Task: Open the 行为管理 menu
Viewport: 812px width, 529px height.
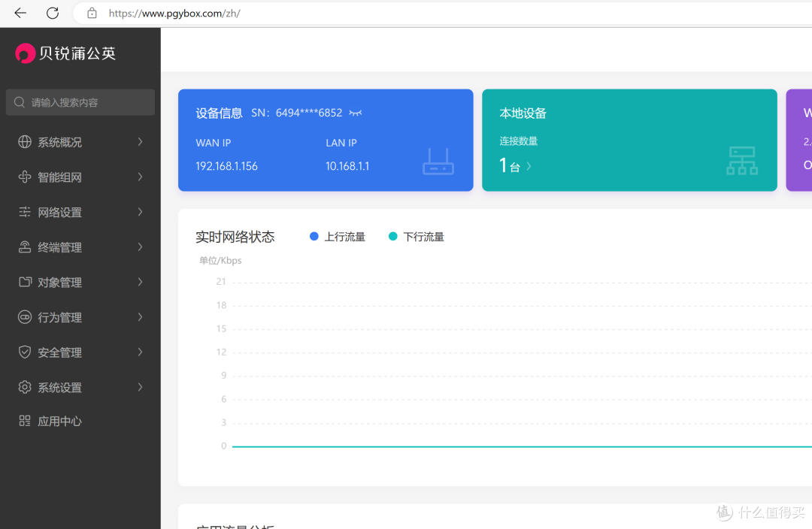Action: point(80,317)
